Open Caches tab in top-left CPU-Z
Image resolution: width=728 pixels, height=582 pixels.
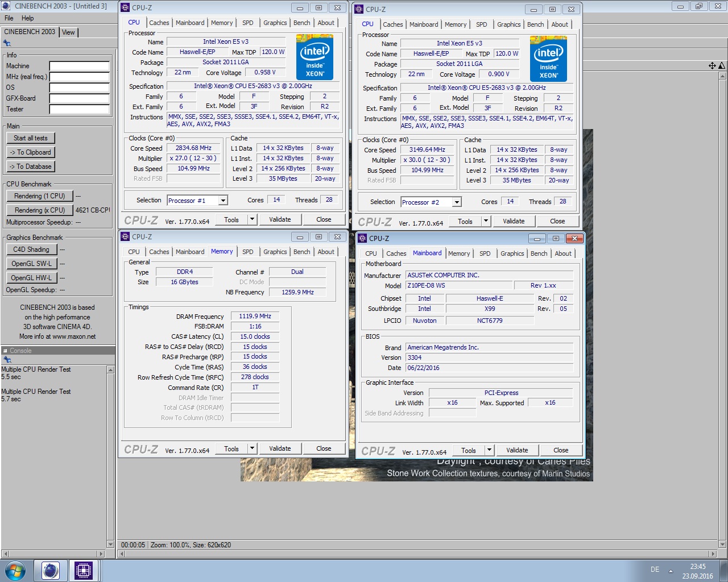coord(159,23)
